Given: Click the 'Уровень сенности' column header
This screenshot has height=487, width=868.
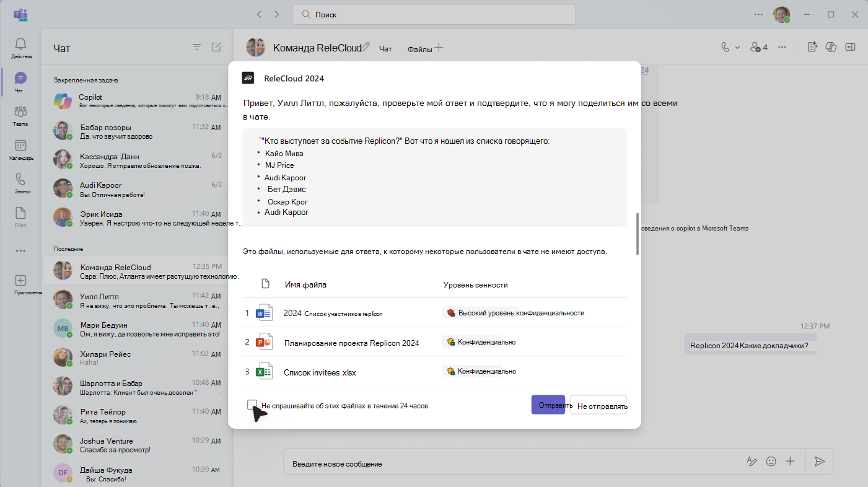Looking at the screenshot, I should (x=475, y=284).
